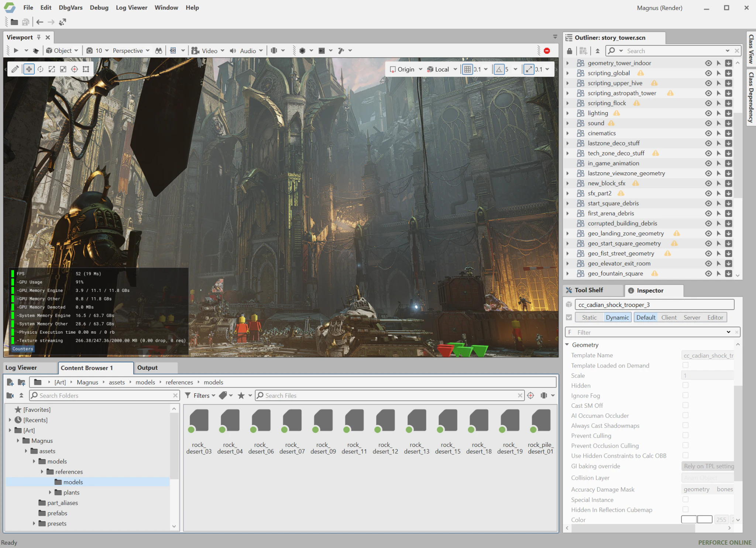Open the DbgVars menu
The image size is (756, 548).
[70, 8]
